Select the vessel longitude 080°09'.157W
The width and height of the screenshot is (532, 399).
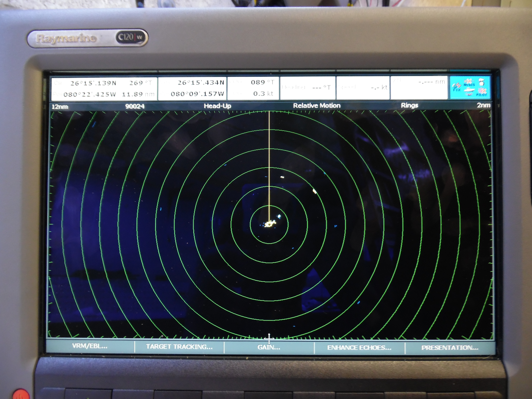(x=197, y=94)
